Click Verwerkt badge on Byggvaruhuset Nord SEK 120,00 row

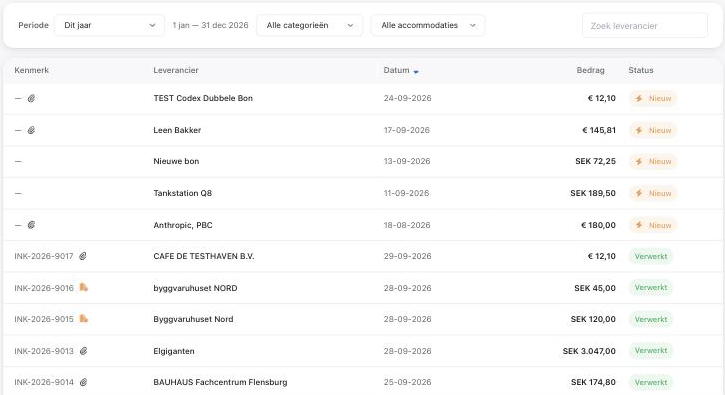[651, 319]
